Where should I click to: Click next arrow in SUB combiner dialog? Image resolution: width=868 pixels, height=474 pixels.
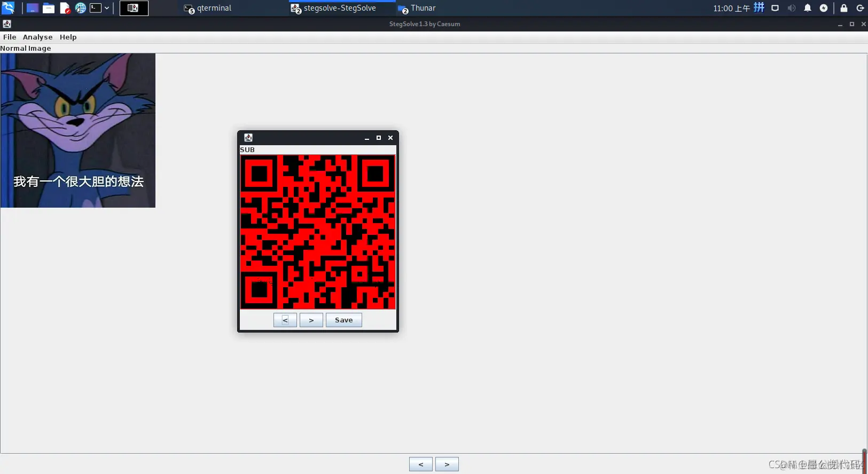point(311,320)
